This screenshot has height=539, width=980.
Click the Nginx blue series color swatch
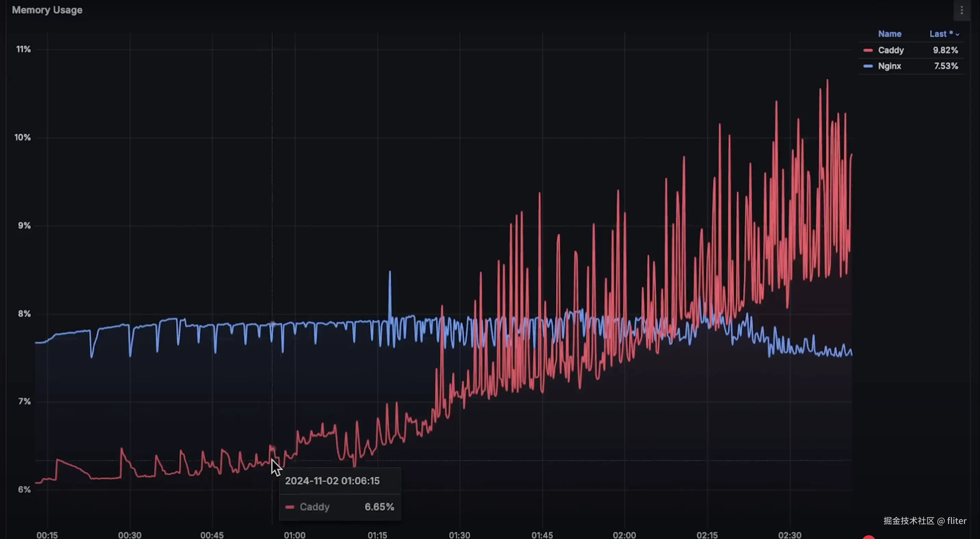click(x=868, y=66)
